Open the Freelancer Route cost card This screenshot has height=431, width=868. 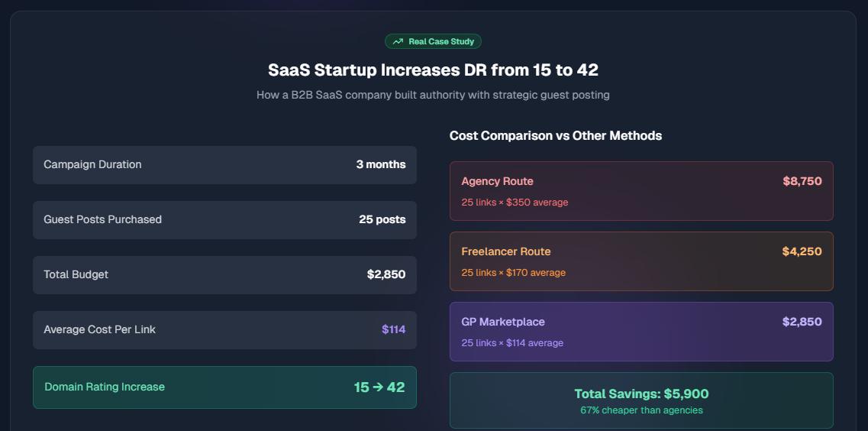pos(641,261)
